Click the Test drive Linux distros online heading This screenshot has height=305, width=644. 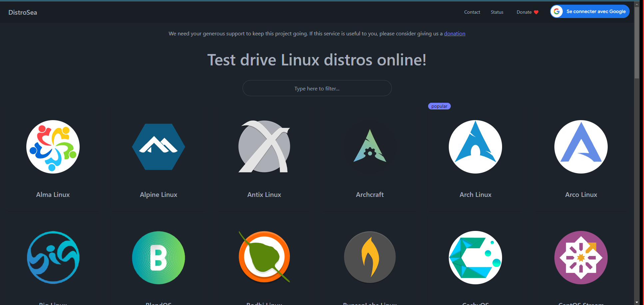point(317,60)
